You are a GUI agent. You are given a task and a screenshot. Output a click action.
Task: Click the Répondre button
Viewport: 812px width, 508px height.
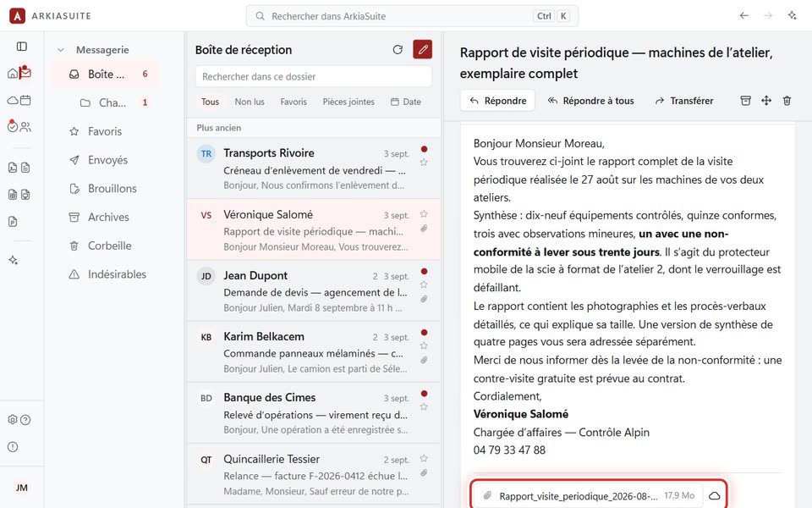497,101
